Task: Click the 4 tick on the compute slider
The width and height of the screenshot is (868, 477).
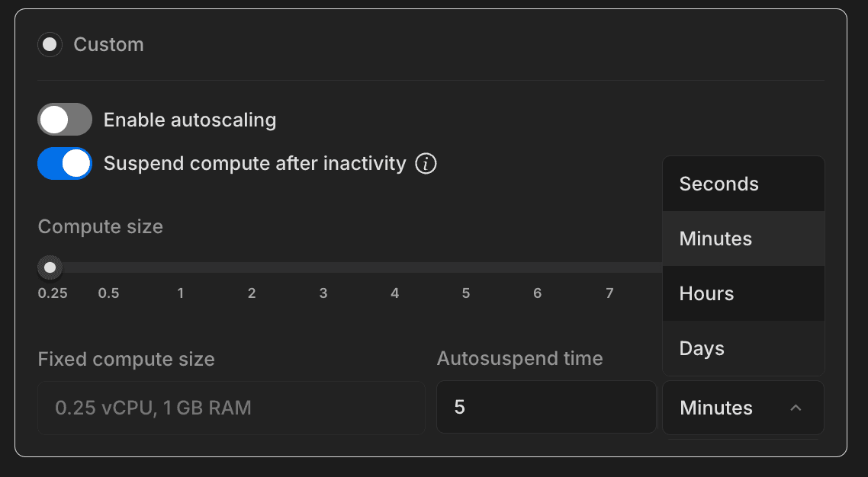Action: (394, 293)
